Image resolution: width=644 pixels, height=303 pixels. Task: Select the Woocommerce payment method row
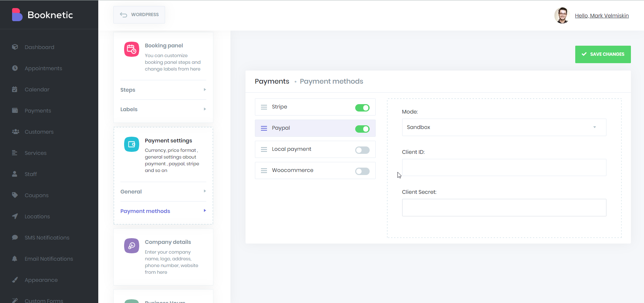tap(315, 171)
